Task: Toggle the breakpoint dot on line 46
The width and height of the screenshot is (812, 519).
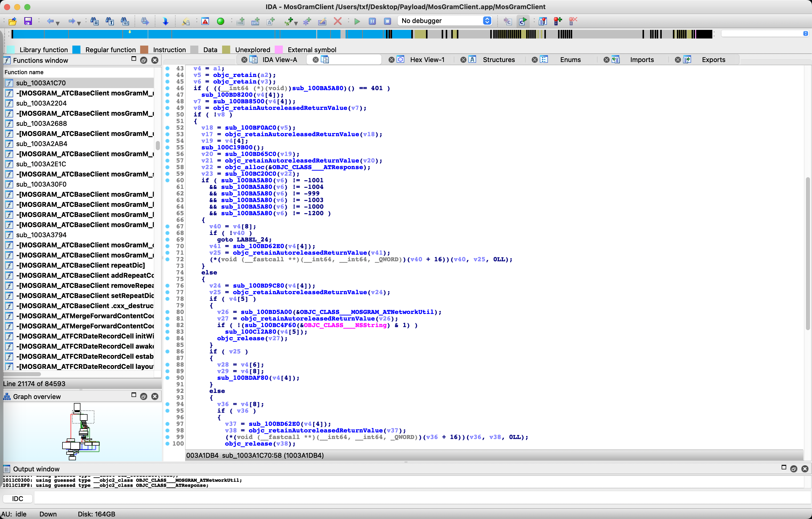Action: (x=168, y=88)
